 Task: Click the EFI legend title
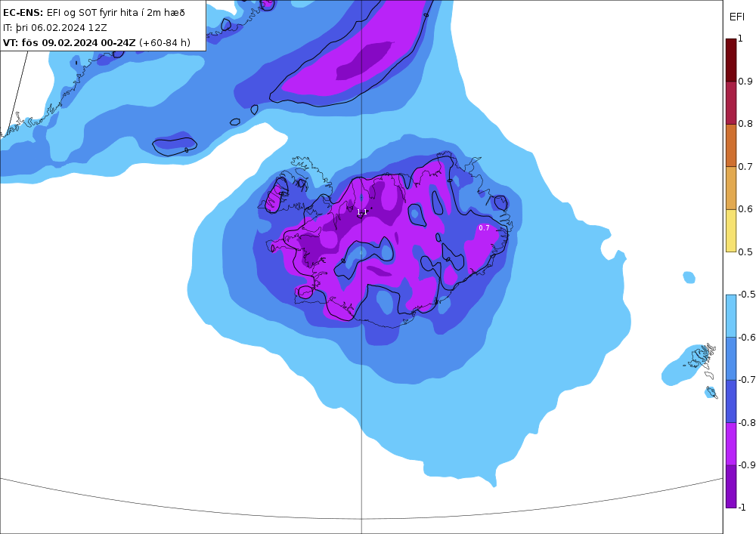click(736, 17)
